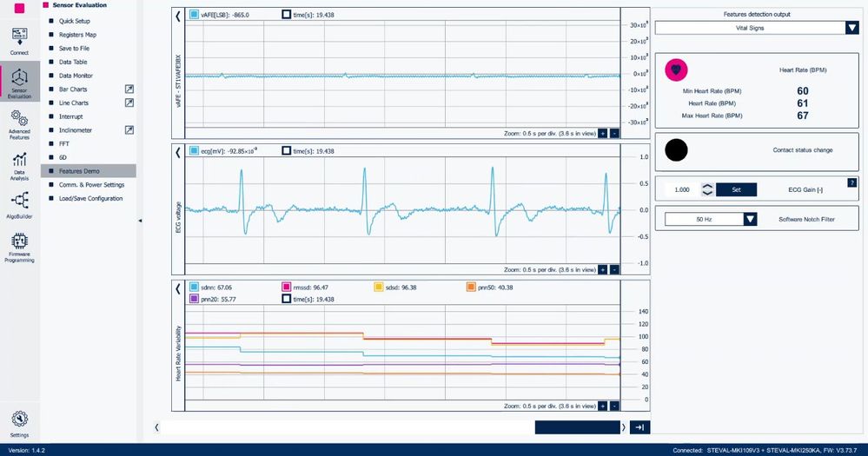
Task: Click the pink heart rate icon
Action: [676, 70]
